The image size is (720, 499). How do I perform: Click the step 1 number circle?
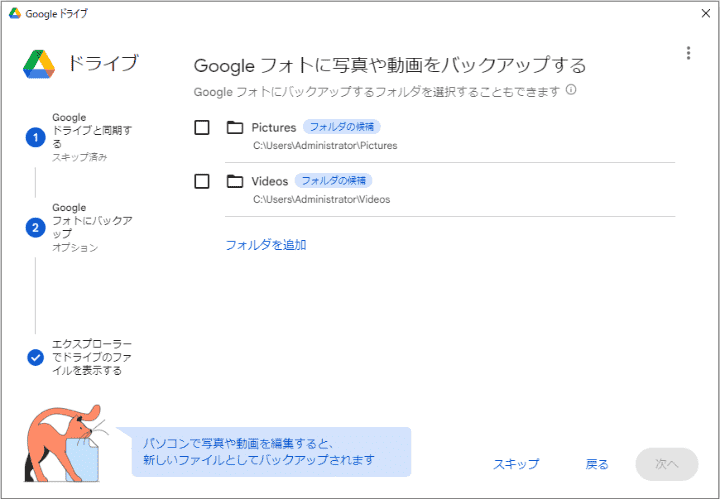[x=35, y=137]
